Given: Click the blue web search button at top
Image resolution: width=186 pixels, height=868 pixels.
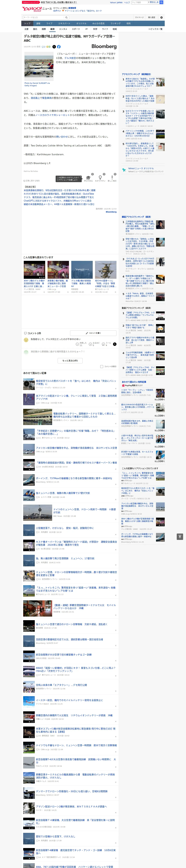Looking at the screenshot, I should point(161,2).
